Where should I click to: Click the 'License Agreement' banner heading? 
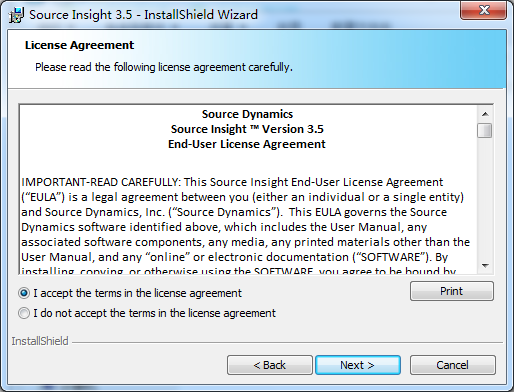(79, 45)
